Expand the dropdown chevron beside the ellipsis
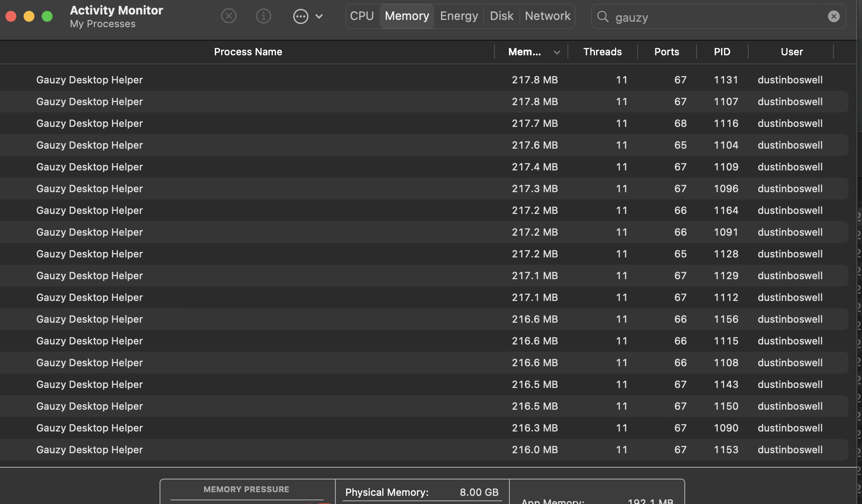Screen dimensions: 862x504 click(x=320, y=16)
